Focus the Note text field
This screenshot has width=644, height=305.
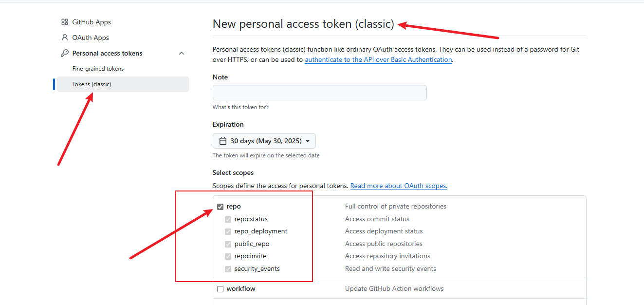(319, 93)
